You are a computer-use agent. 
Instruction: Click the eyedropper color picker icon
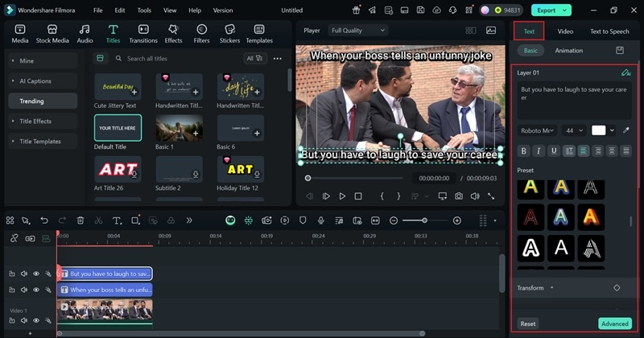click(626, 130)
